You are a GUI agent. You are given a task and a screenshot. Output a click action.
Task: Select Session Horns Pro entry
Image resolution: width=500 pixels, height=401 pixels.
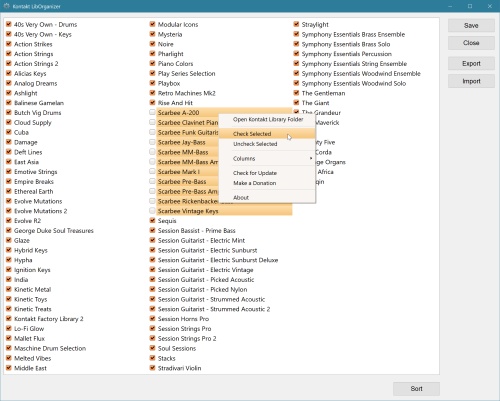[x=183, y=319]
